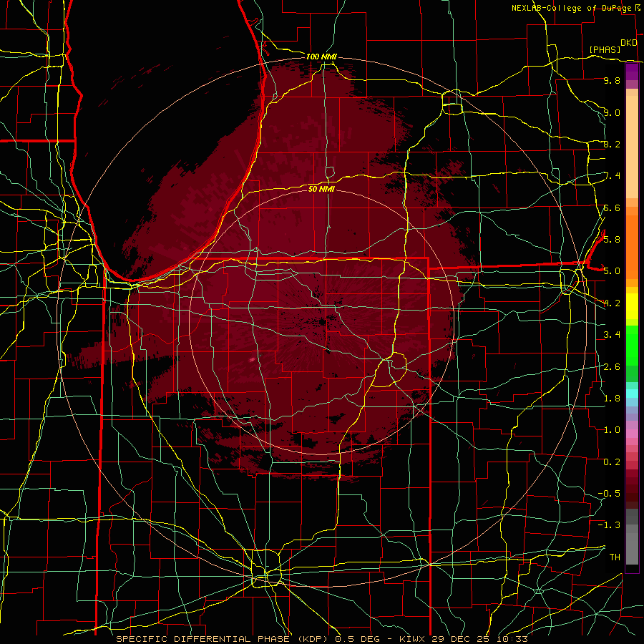Pick the bright green swatch in the color bar
644x644 pixels.
[632, 345]
